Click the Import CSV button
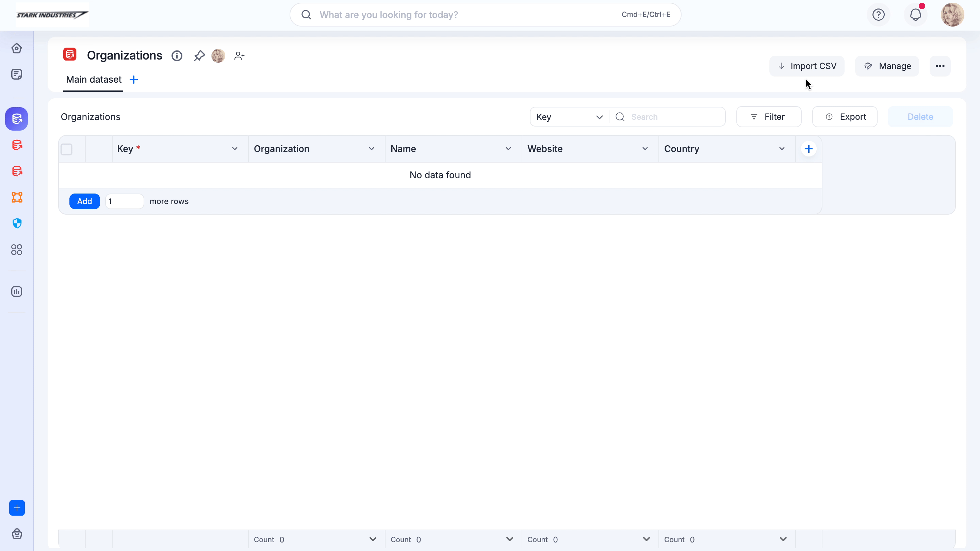980x551 pixels. pos(806,66)
